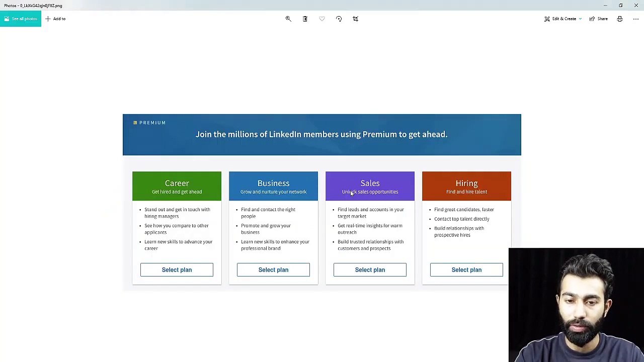Click the purple Sales plan header
644x362 pixels.
[x=370, y=186]
